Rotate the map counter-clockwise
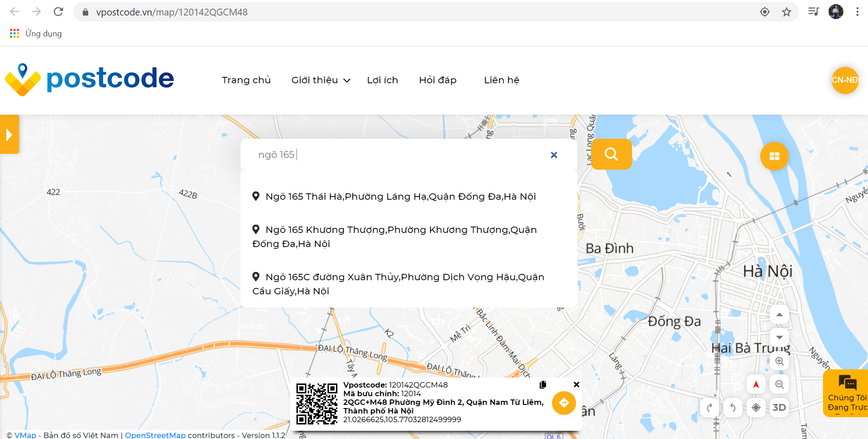 click(x=733, y=408)
